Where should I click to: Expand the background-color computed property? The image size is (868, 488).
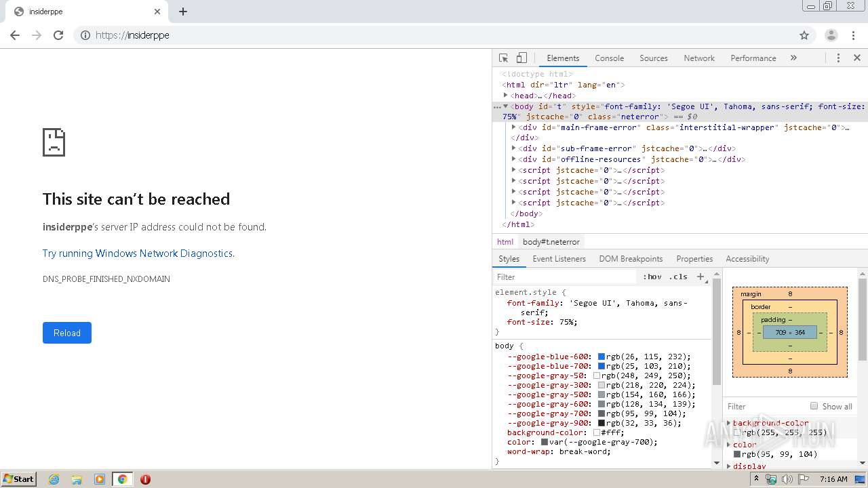pyautogui.click(x=729, y=423)
